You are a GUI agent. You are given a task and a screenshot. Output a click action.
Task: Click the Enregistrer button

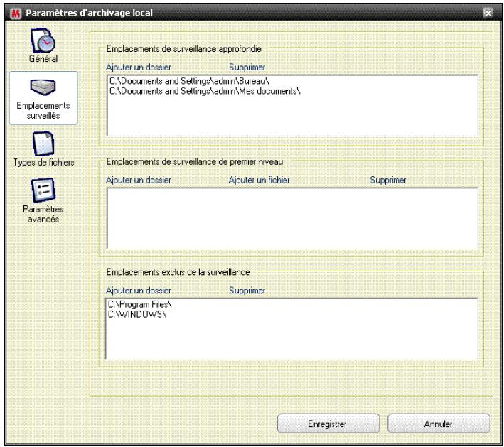click(328, 424)
